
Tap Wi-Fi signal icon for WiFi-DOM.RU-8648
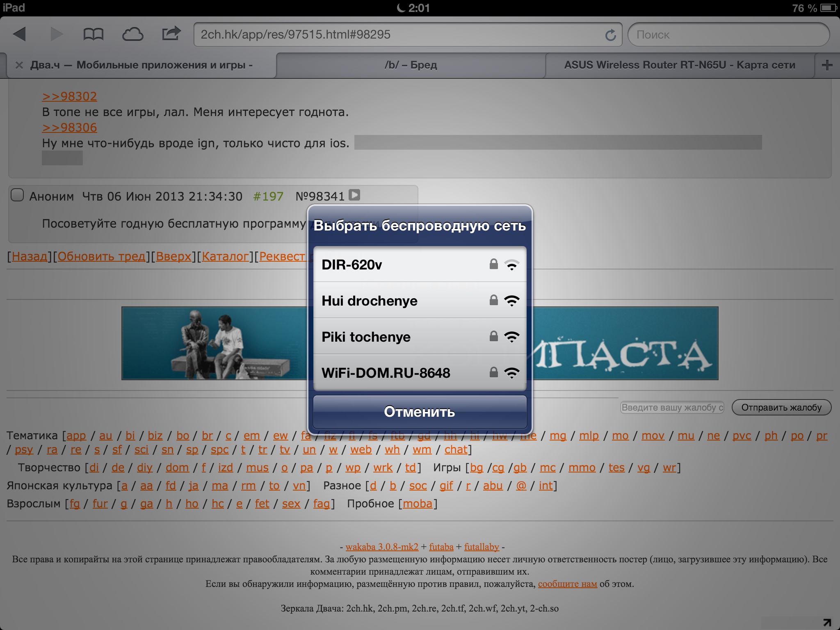511,372
